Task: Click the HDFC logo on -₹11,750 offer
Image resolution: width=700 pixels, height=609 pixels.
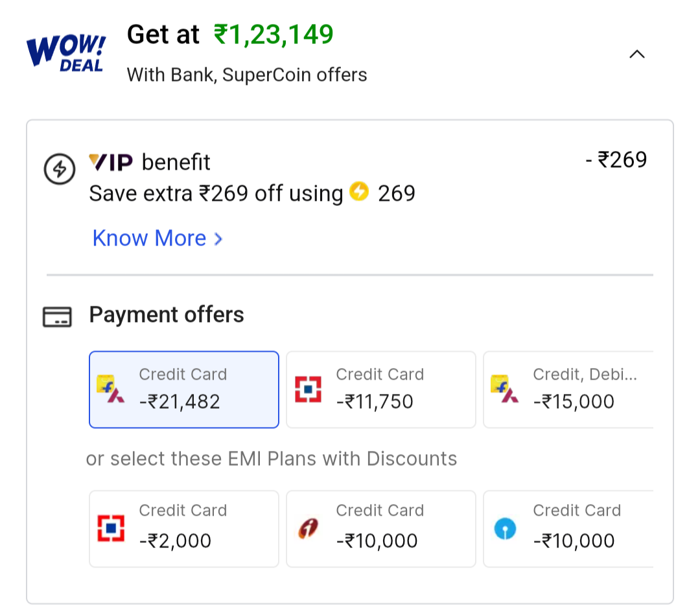Action: click(308, 389)
